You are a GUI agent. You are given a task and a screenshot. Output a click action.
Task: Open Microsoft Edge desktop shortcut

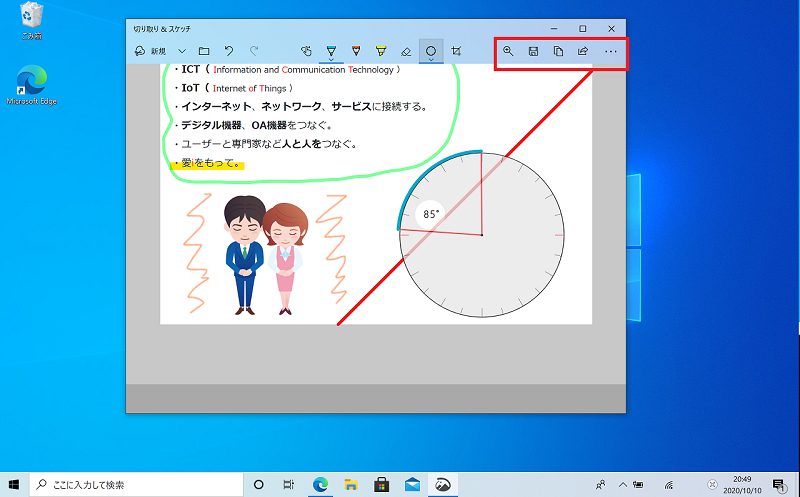click(32, 85)
